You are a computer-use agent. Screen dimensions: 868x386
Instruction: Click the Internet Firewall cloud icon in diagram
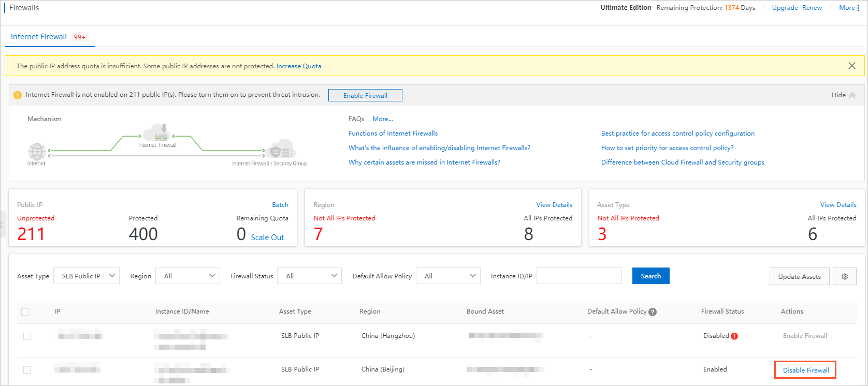(x=156, y=132)
